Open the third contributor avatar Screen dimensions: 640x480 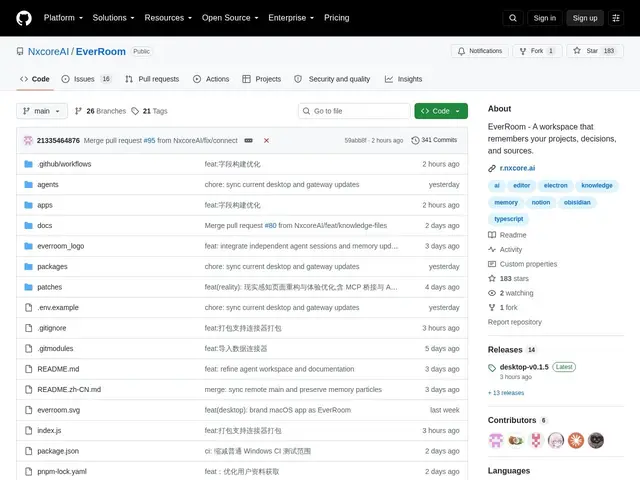536,440
